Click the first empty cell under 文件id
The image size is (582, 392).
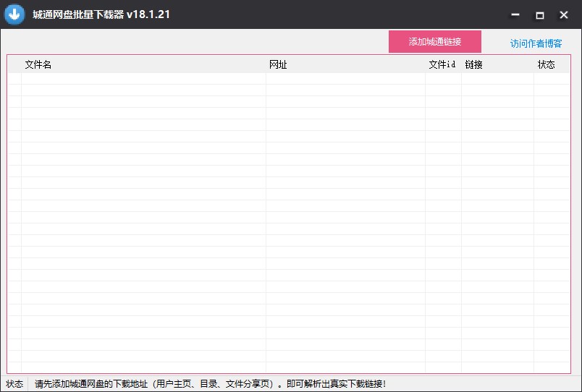pyautogui.click(x=443, y=79)
